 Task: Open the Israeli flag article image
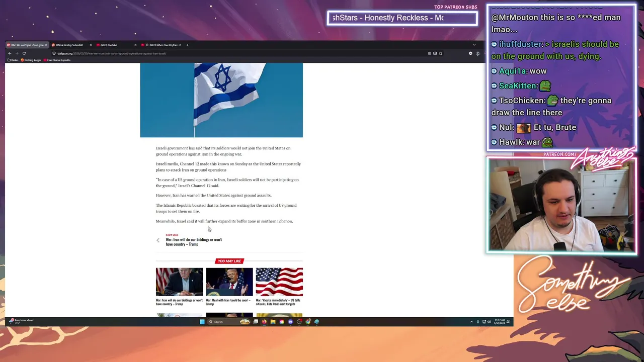pos(221,100)
